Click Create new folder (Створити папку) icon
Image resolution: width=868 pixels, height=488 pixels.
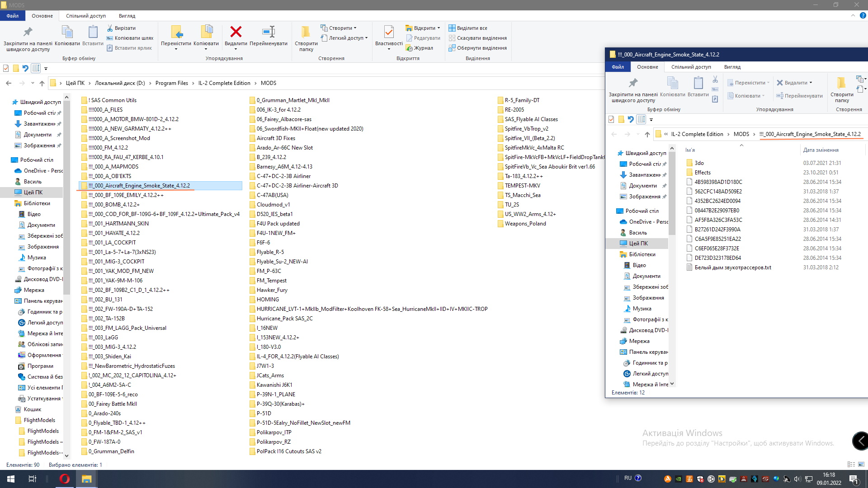pos(306,32)
